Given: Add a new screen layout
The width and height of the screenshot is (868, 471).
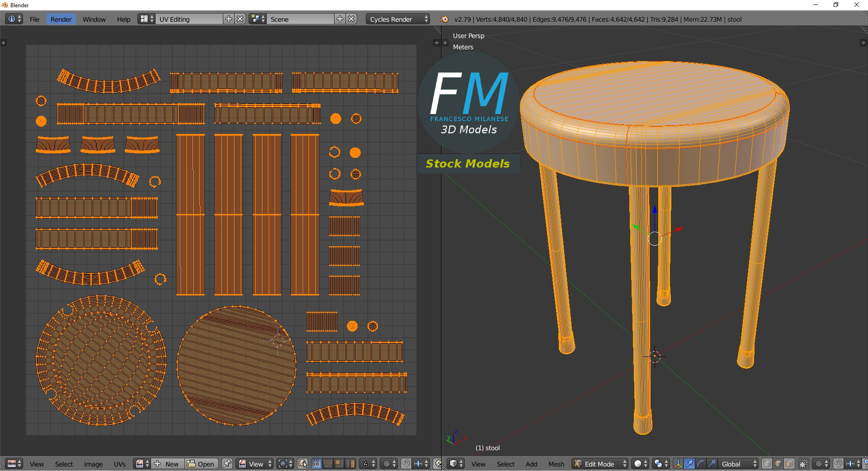Looking at the screenshot, I should click(229, 19).
